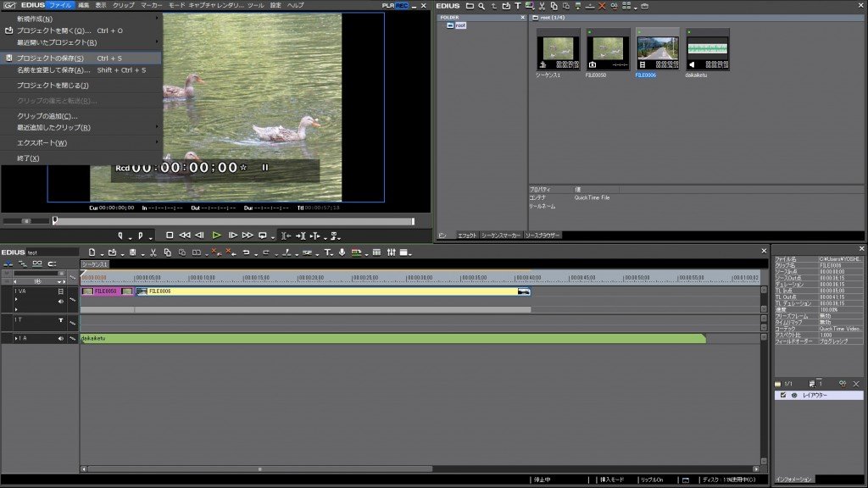Switch to the ソースブラウザー tab
This screenshot has height=488, width=868.
[542, 236]
